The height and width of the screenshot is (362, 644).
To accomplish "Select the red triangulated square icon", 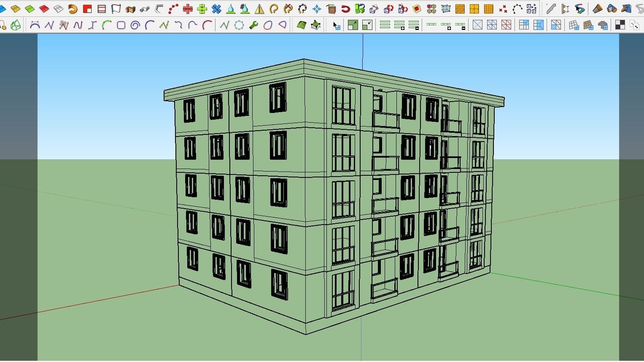I will 506,25.
